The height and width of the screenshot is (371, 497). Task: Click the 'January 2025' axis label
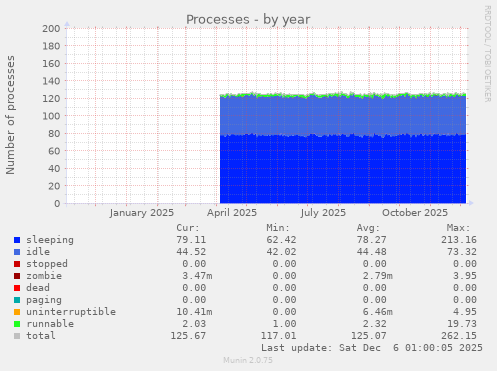tap(142, 213)
